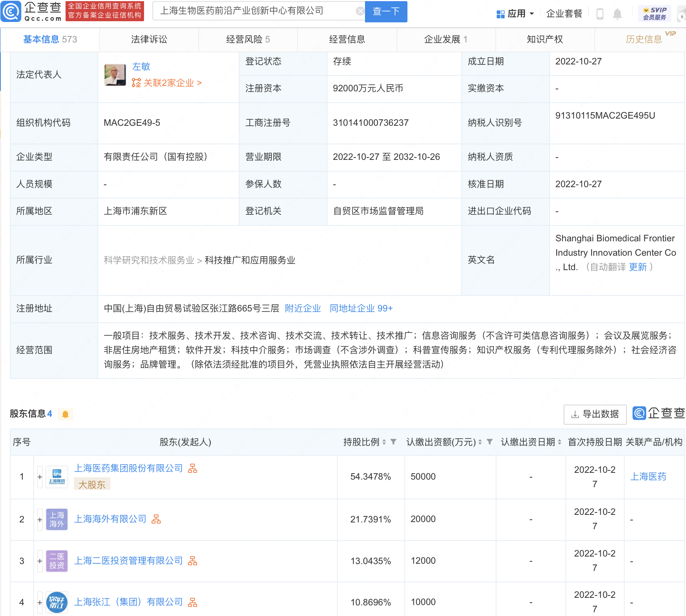
Task: Open the notifications bell in header
Action: tap(617, 14)
